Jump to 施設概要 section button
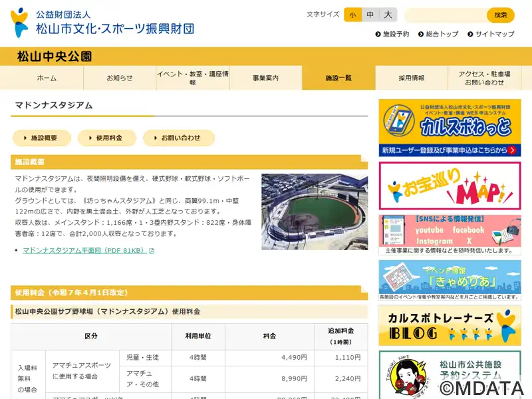Image resolution: width=532 pixels, height=399 pixels. click(x=42, y=138)
